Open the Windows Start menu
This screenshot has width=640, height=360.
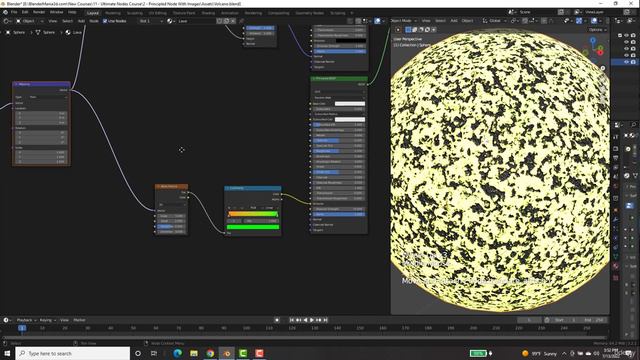(7, 353)
